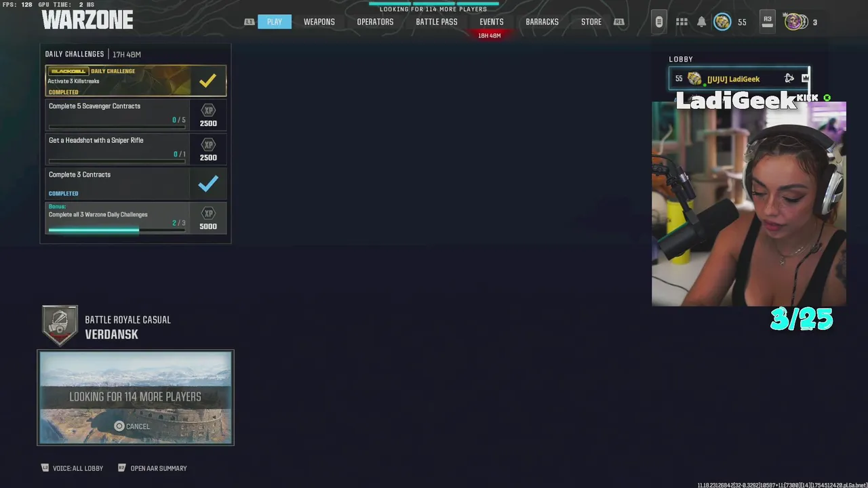This screenshot has width=868, height=488.
Task: Click the Voice lobby key icon
Action: coord(45,468)
